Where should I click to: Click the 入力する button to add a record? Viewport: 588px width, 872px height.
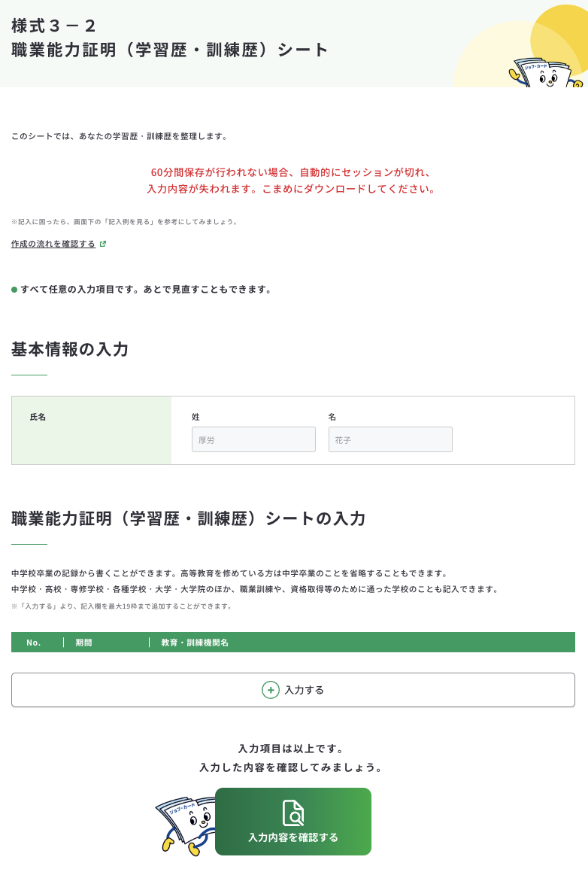(x=292, y=689)
